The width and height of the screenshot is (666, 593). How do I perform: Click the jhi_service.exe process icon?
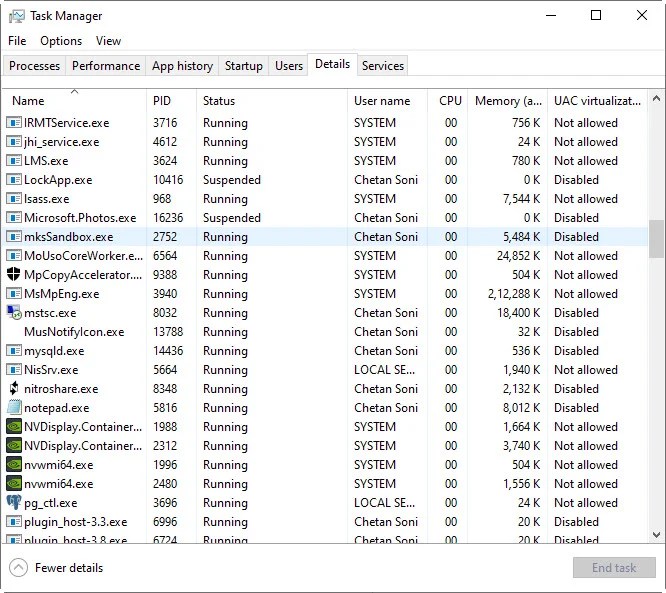[x=14, y=142]
